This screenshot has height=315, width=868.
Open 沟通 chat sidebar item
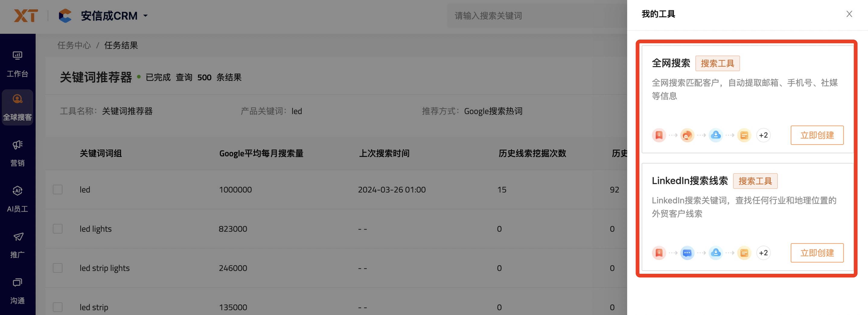[18, 291]
